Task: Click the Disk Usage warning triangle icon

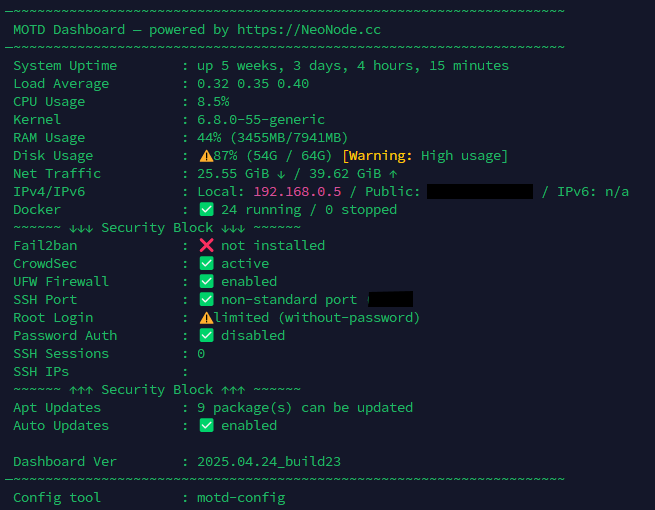Action: pos(206,156)
